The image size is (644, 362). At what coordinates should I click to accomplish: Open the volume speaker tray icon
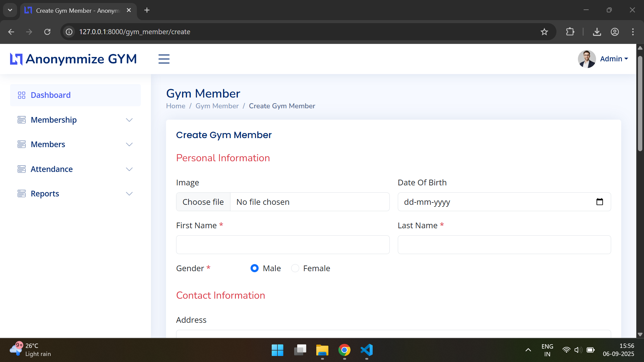point(578,350)
